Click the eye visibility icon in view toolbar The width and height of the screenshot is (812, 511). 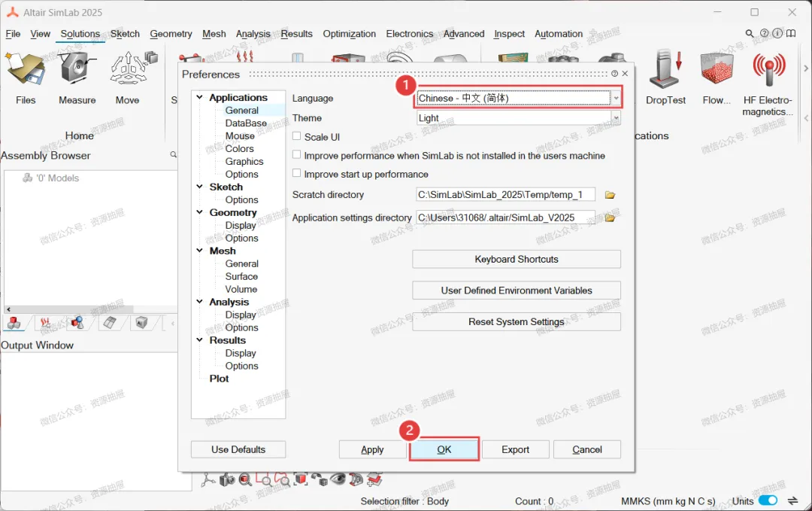point(338,479)
